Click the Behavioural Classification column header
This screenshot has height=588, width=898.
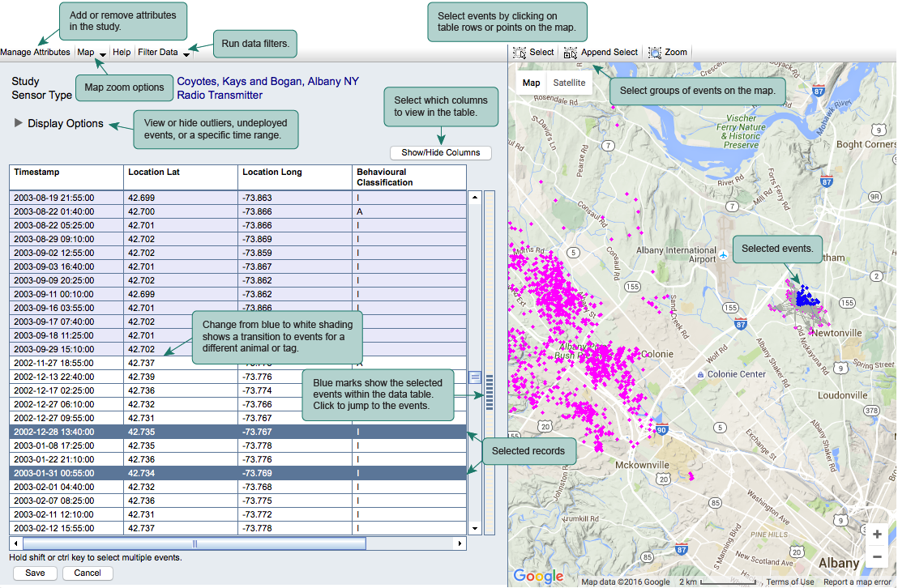pyautogui.click(x=409, y=177)
